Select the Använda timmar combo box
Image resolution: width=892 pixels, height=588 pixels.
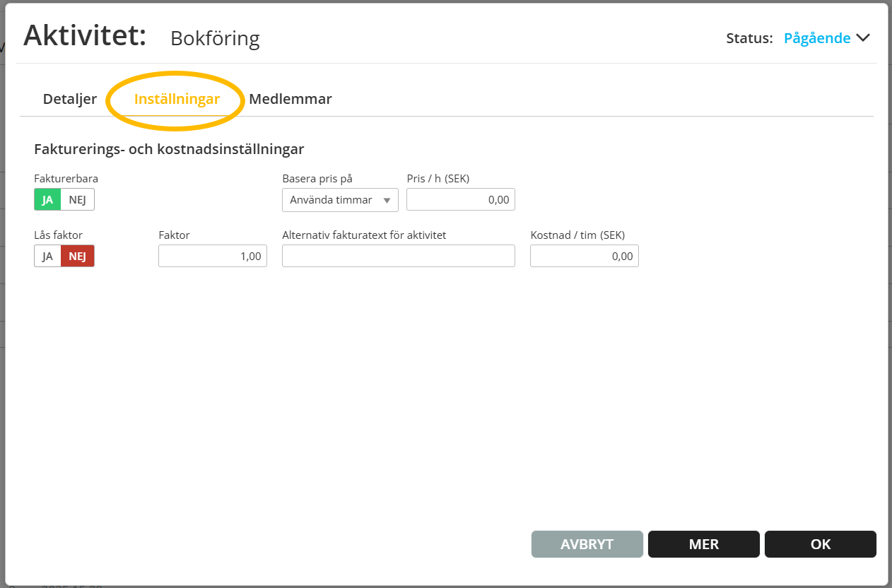point(331,200)
